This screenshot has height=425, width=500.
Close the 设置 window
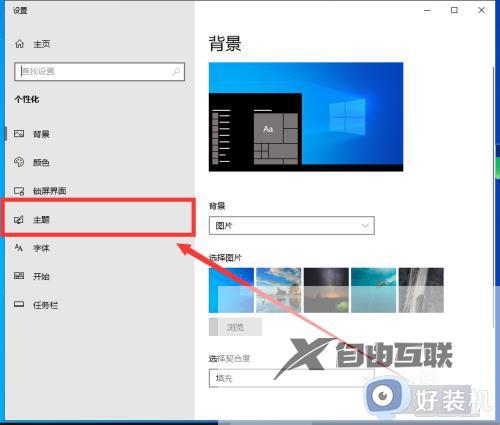(481, 10)
